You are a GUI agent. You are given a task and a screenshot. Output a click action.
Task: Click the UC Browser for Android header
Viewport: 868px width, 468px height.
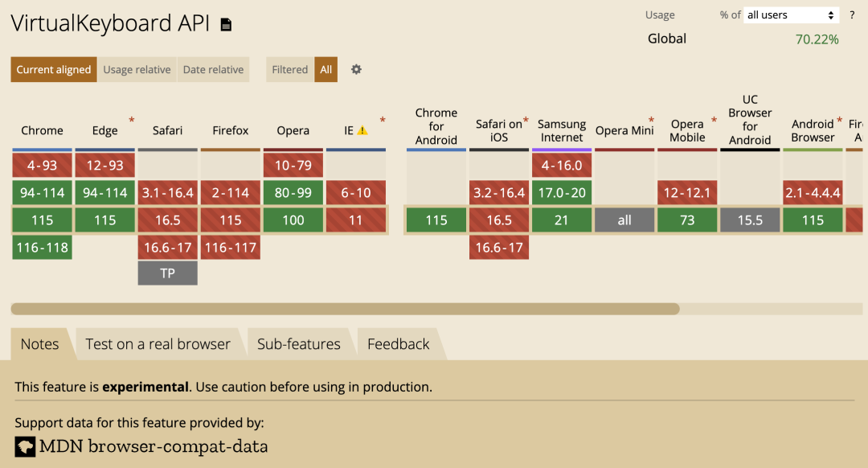750,120
